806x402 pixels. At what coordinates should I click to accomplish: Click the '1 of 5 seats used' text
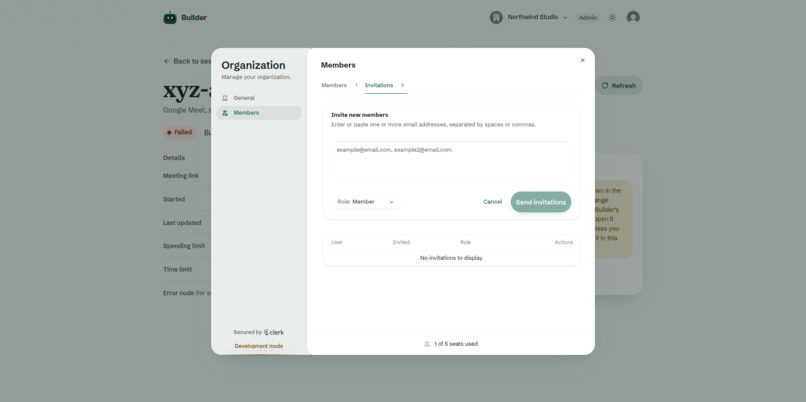456,344
